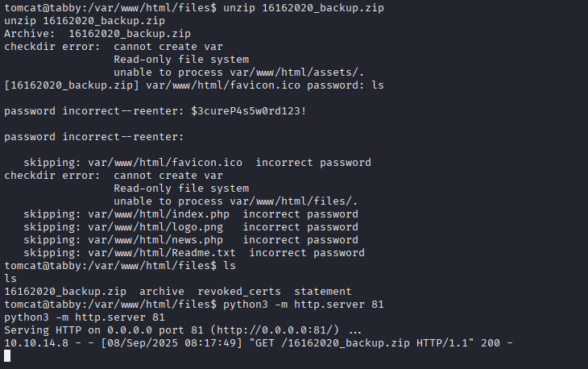Click the first unzip 16162020_backup.zip command
The height and width of the screenshot is (369, 588).
[x=304, y=8]
